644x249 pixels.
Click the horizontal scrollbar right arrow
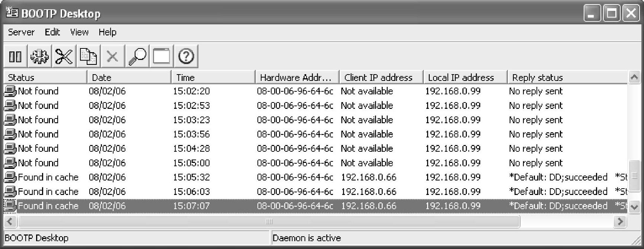(620, 221)
